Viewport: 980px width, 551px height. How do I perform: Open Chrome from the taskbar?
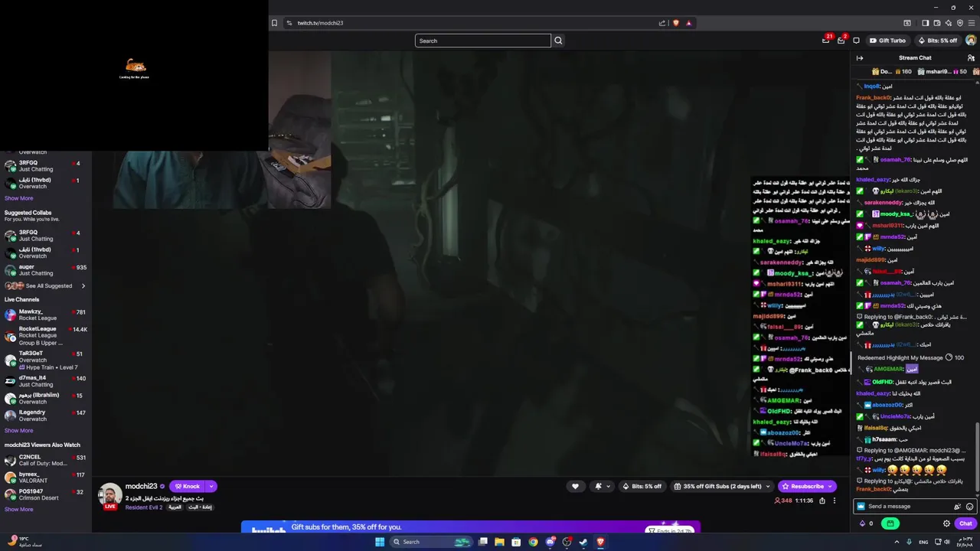tap(533, 542)
